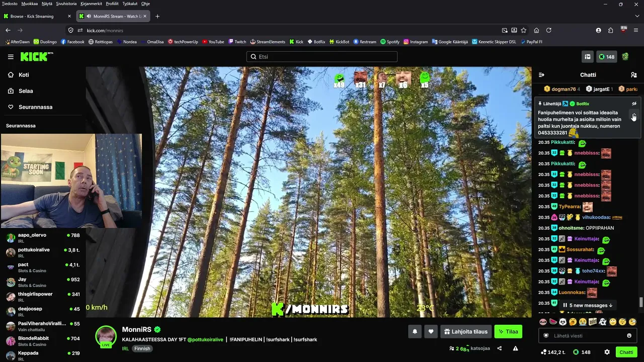Click the MonniRS live avatar
644x362 pixels.
point(106,336)
